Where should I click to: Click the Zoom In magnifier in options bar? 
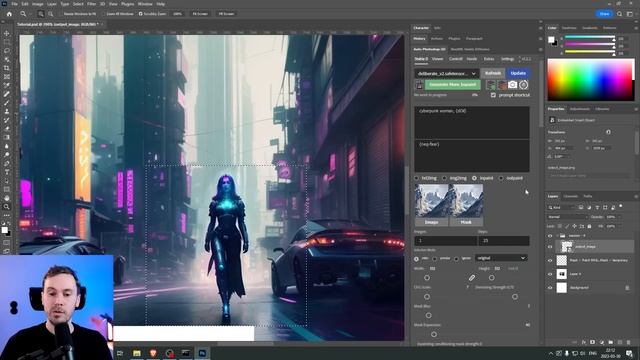point(41,14)
